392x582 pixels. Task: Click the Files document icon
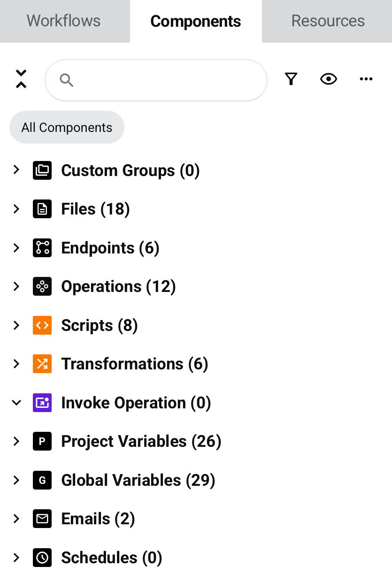pyautogui.click(x=42, y=209)
